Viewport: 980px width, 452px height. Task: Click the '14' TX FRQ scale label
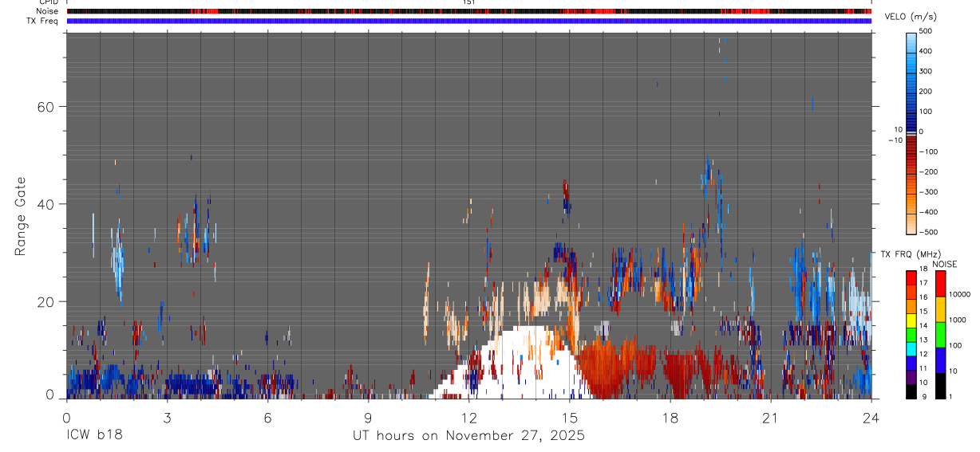[923, 325]
